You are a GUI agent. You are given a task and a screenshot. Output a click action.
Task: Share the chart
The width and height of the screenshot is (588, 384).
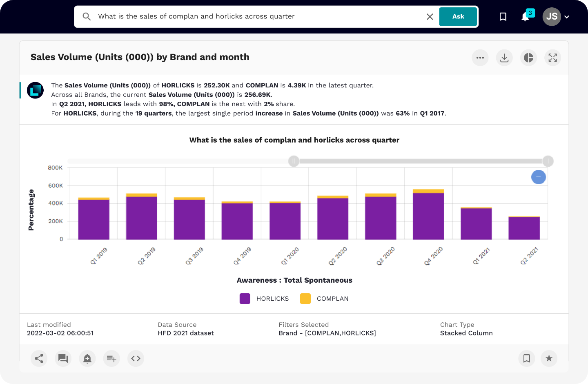pos(39,358)
